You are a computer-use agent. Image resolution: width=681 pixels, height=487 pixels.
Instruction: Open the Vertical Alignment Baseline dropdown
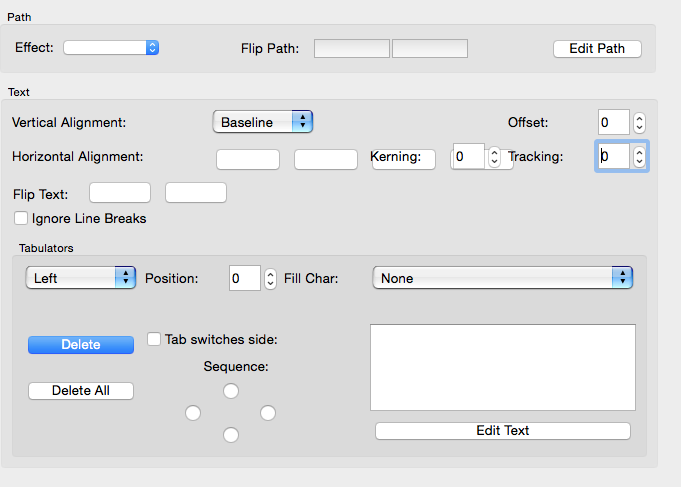(x=263, y=122)
